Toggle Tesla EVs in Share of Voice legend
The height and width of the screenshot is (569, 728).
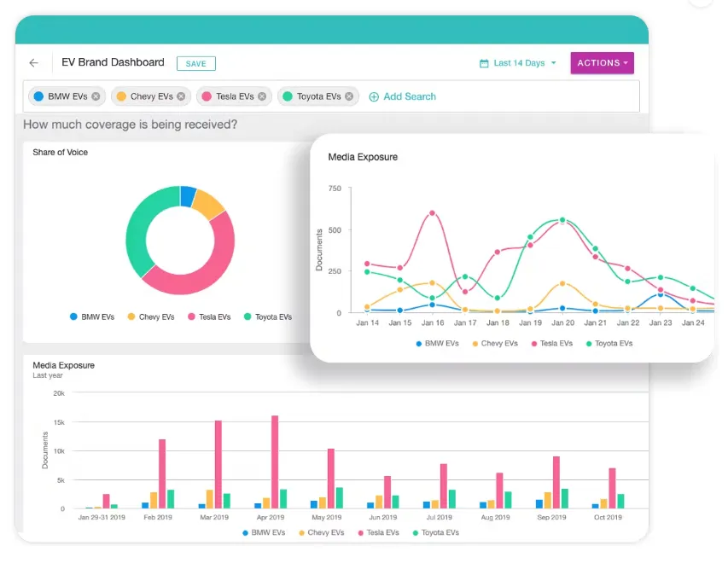(x=209, y=317)
